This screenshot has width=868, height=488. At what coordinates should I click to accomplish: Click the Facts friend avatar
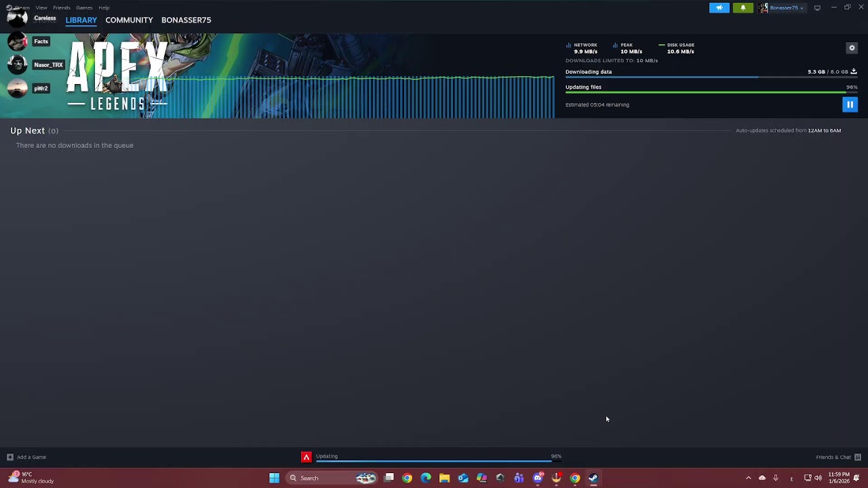tap(17, 41)
